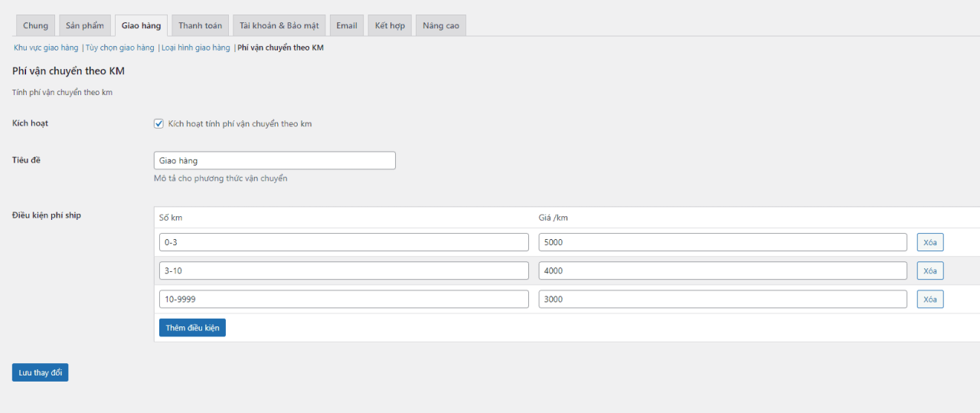The width and height of the screenshot is (980, 413).
Task: Delete the 0-3 km condition row
Action: tap(929, 242)
